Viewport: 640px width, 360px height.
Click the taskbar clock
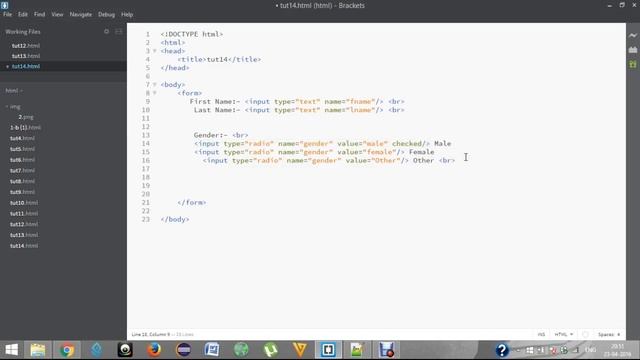tap(617, 350)
